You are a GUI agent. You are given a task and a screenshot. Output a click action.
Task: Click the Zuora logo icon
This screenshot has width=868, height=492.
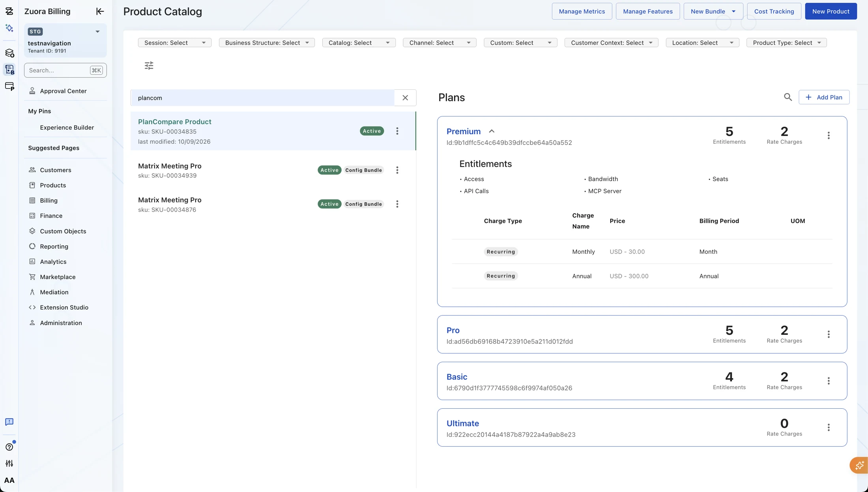coord(9,11)
